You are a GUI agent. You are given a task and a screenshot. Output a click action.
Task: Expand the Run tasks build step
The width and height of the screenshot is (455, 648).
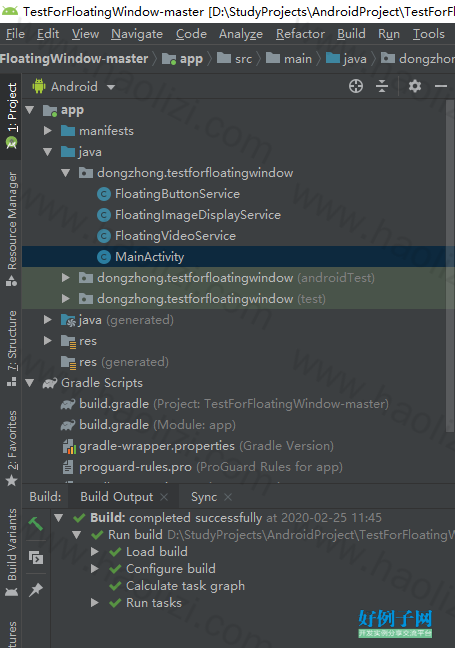(x=95, y=603)
